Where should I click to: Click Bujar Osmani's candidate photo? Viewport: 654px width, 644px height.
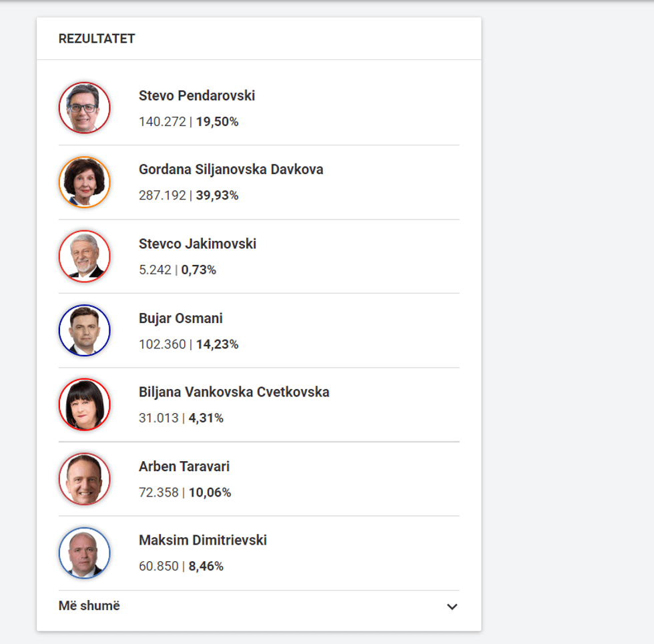[84, 330]
